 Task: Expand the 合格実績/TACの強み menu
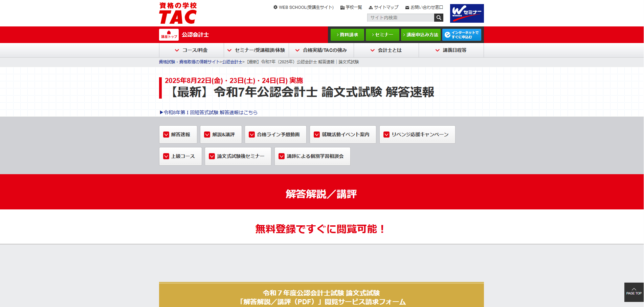(321, 50)
